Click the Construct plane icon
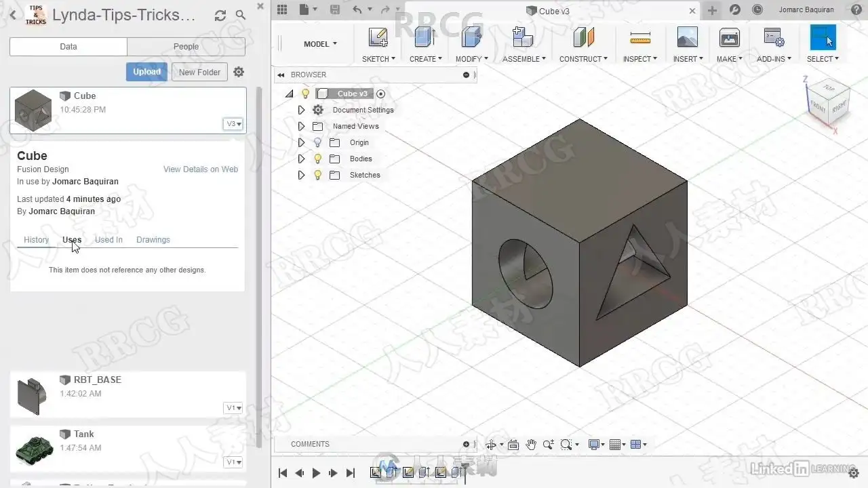The width and height of the screenshot is (868, 488). [583, 38]
